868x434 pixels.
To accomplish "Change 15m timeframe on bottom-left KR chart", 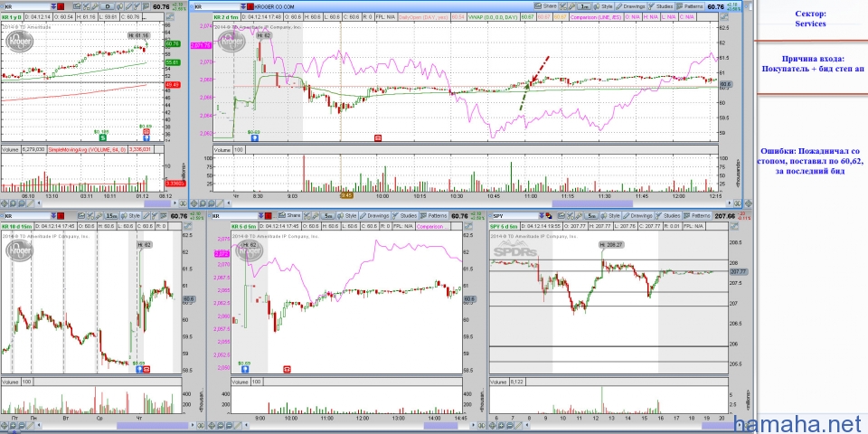I will [x=111, y=215].
